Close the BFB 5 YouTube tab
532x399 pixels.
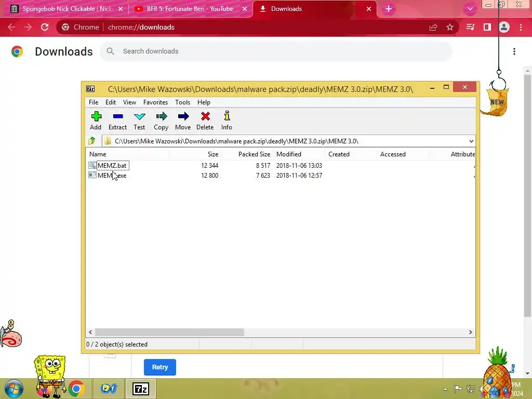[x=245, y=9]
